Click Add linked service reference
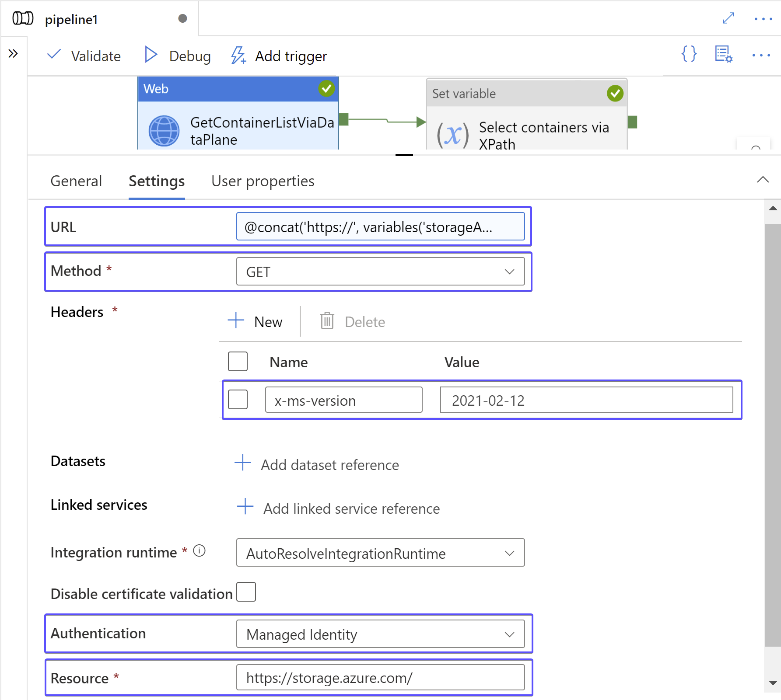Screen dimensions: 781x700 351,508
